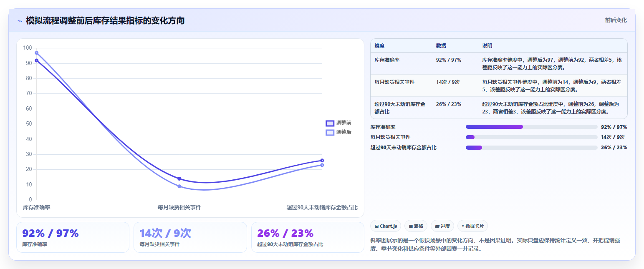
Task: Toggle the 调整后 legend entry
Action: coord(338,132)
